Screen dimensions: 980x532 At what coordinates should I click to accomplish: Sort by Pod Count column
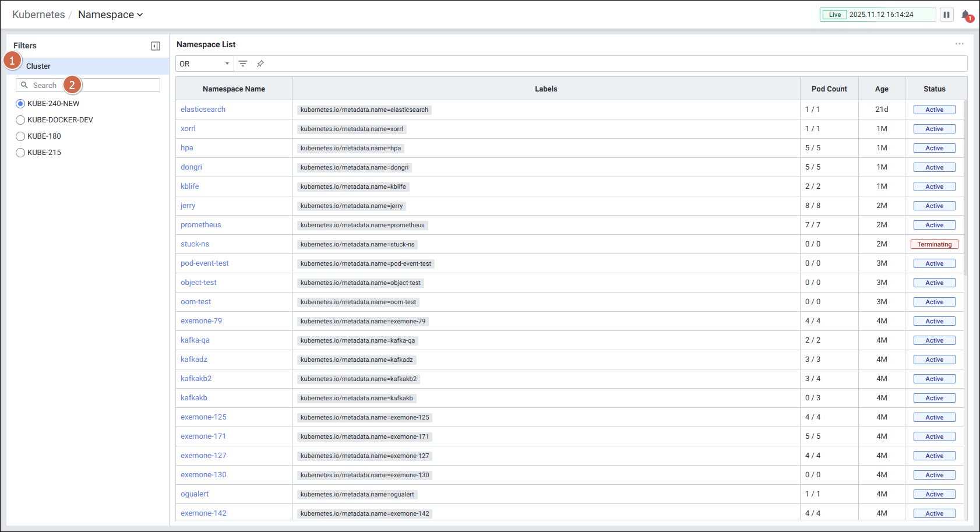tap(829, 89)
